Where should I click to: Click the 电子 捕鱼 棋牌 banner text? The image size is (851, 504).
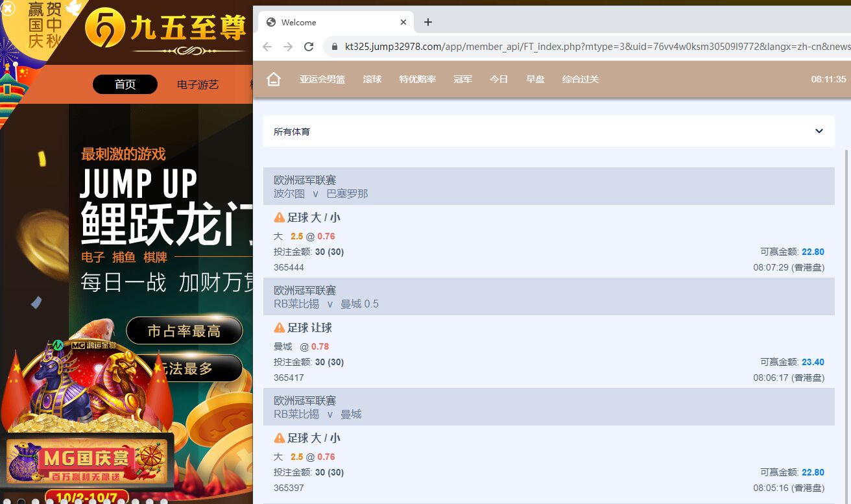tap(124, 257)
